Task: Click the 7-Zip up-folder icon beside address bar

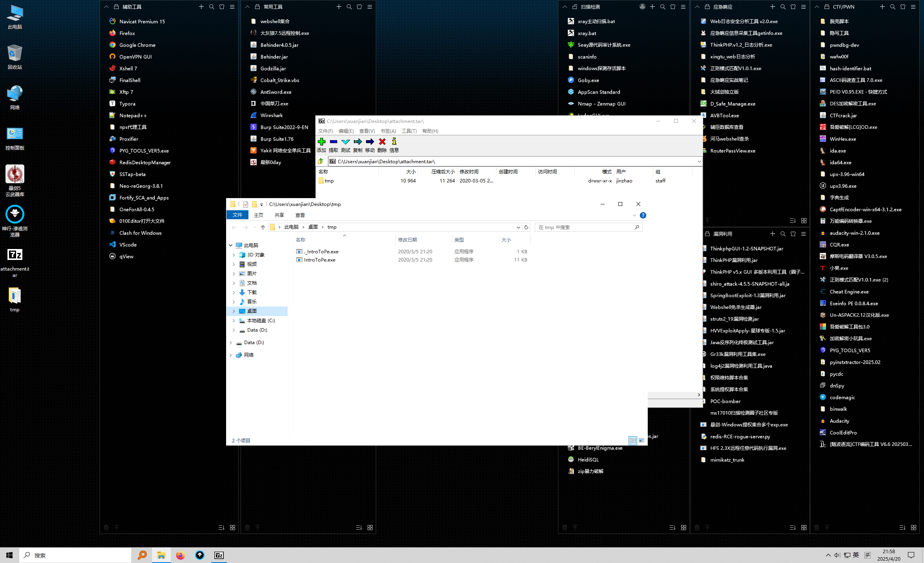Action: pos(321,161)
